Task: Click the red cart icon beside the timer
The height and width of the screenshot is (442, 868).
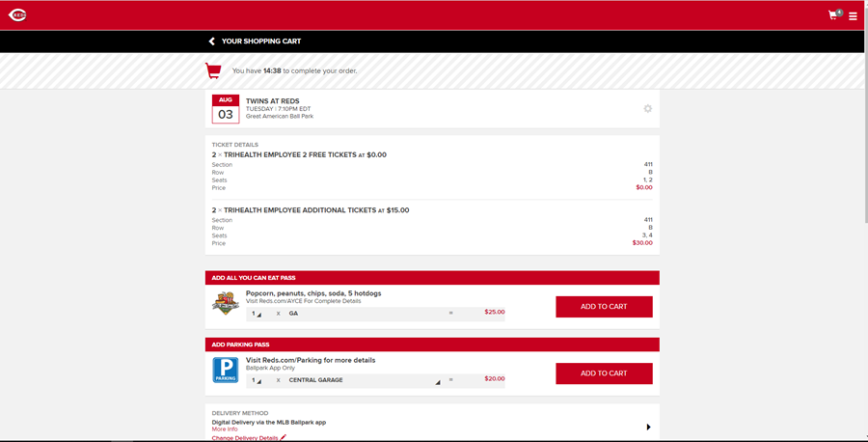Action: 213,70
